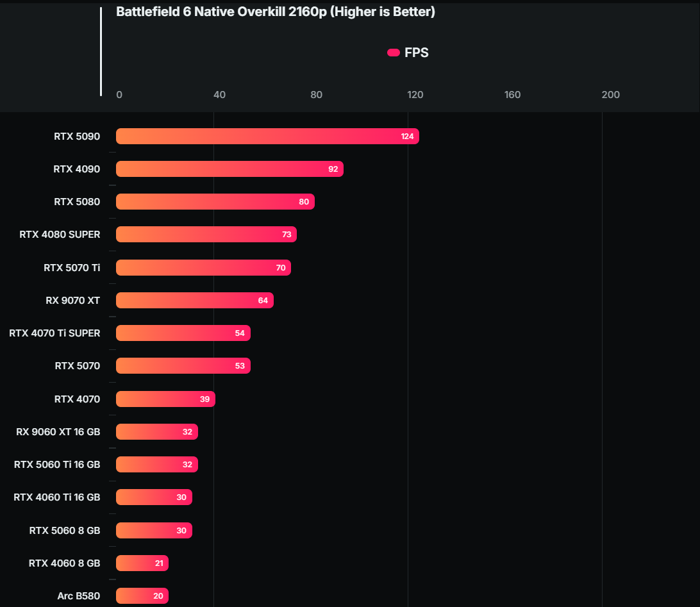Click the RTX 5090 bar showing 124

pyautogui.click(x=267, y=137)
